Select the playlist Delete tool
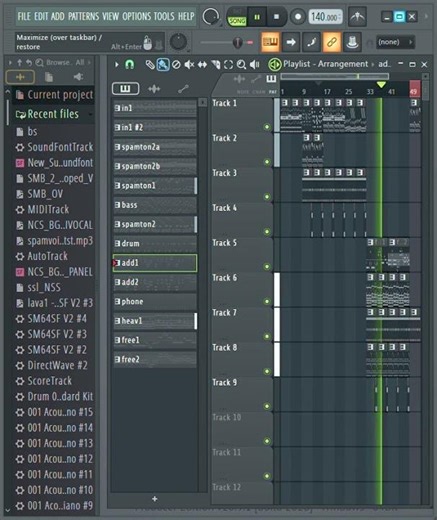This screenshot has height=520, width=437. click(176, 64)
